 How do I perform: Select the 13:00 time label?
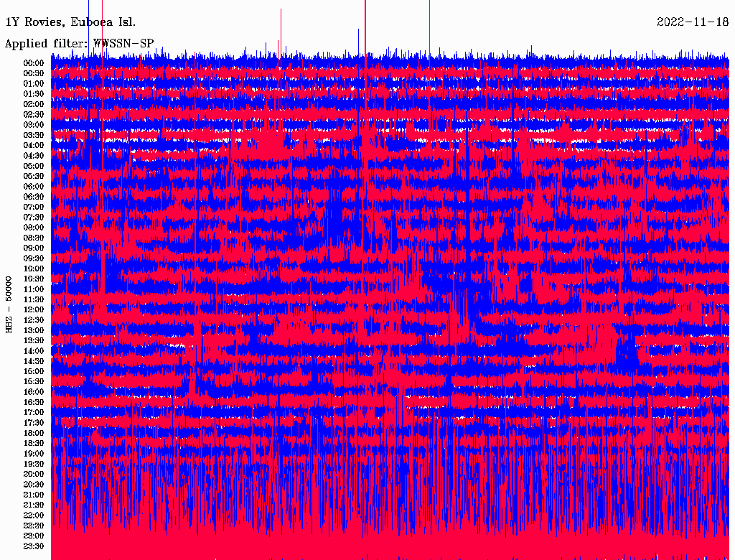point(34,331)
